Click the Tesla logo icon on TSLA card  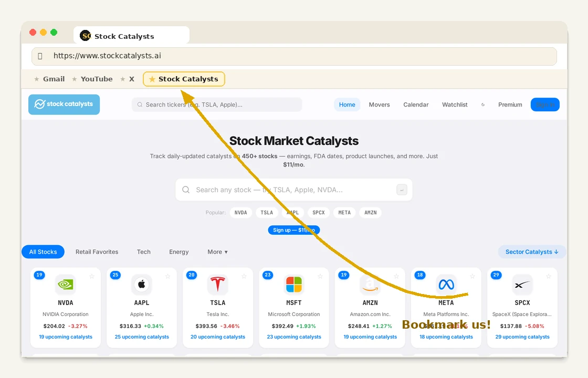[x=217, y=285]
